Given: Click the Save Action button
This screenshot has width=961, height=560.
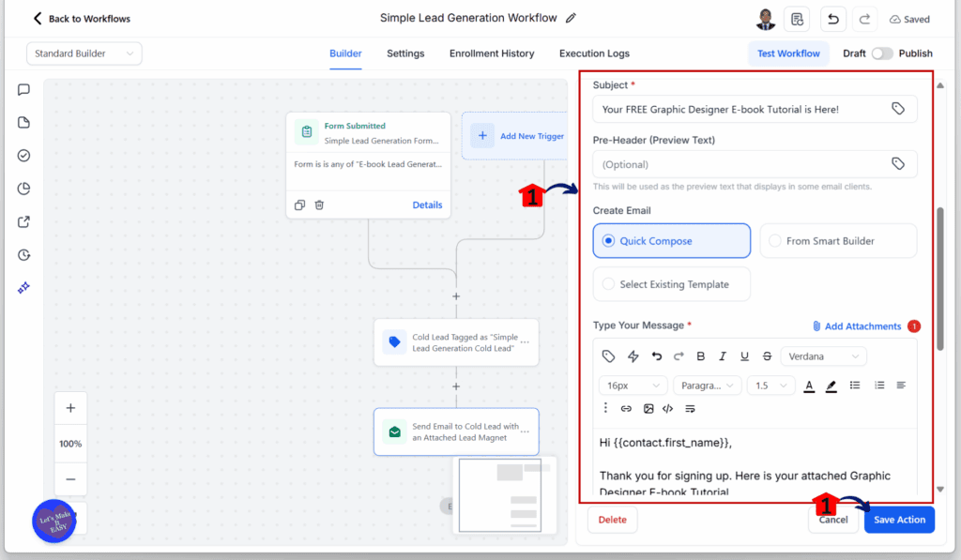Looking at the screenshot, I should (x=899, y=520).
